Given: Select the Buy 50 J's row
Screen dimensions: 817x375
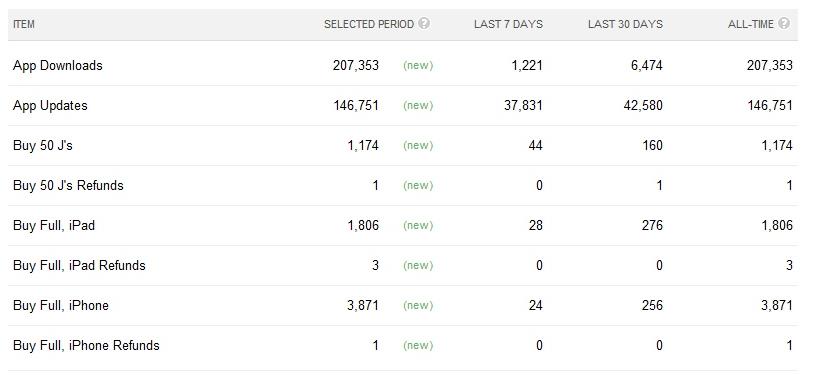Looking at the screenshot, I should tap(403, 146).
